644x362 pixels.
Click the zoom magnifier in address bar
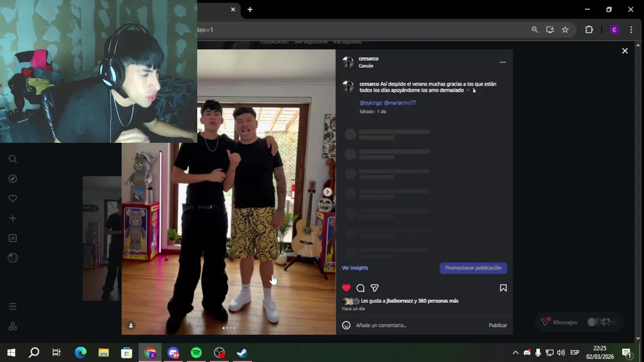tap(535, 30)
